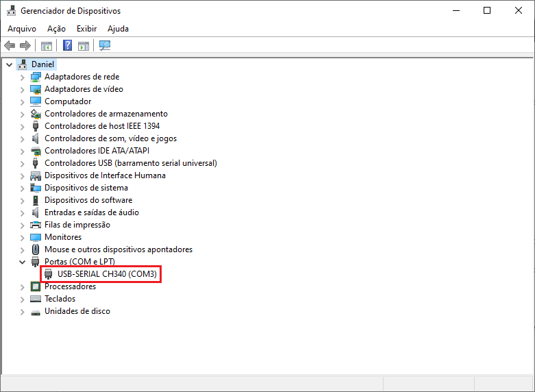Expand Adaptadores de rede
Screen dimensions: 535x392
(x=22, y=77)
